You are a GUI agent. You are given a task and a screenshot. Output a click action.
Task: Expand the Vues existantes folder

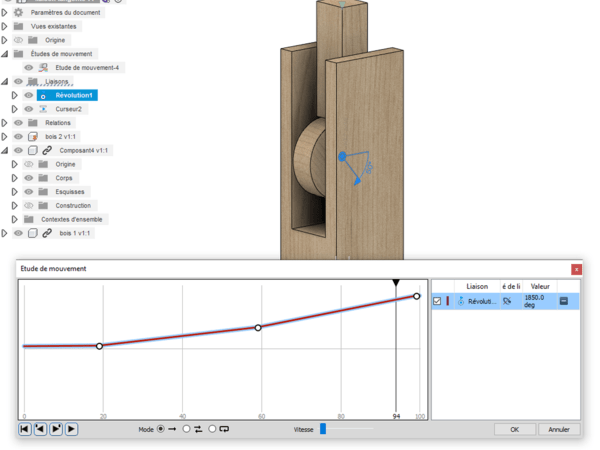pos(5,26)
